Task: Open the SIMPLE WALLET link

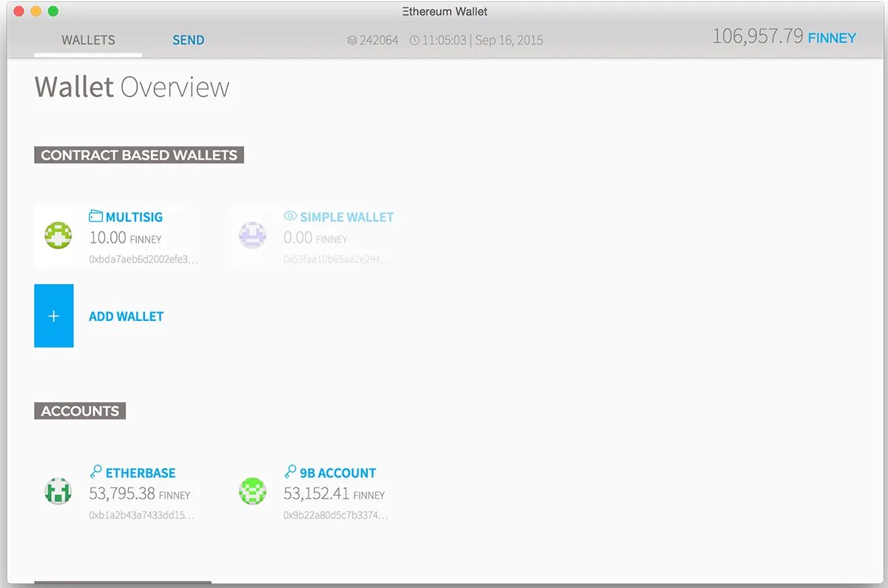Action: pyautogui.click(x=347, y=217)
